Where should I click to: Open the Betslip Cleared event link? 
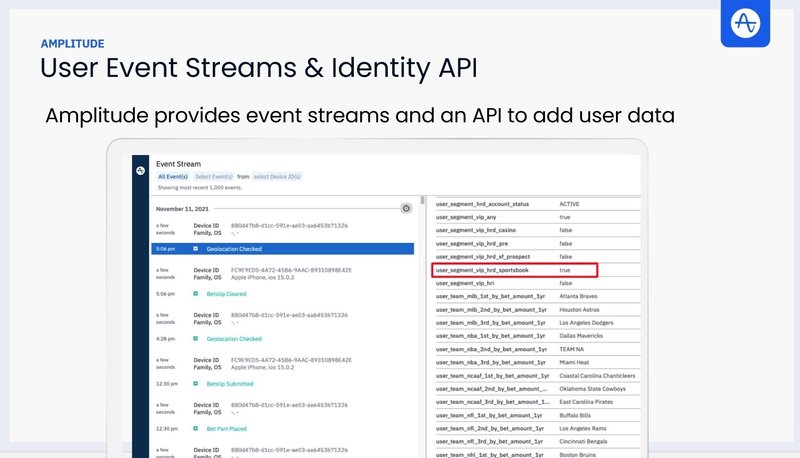[x=227, y=294]
